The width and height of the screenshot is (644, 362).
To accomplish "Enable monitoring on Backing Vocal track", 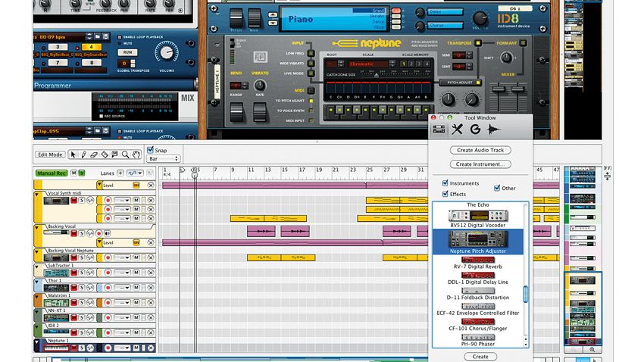I will (x=107, y=233).
